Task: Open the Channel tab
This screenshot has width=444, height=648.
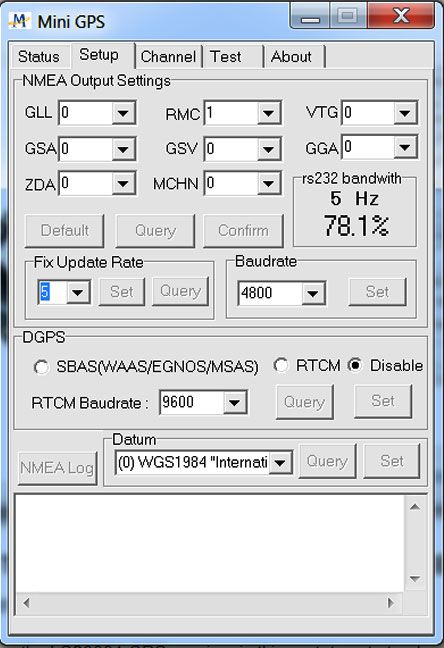Action: tap(168, 57)
